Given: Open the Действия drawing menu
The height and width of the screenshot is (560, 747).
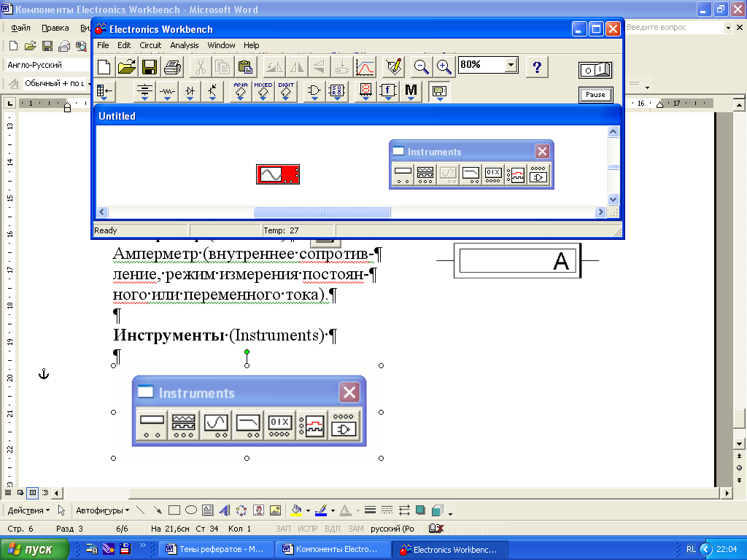Looking at the screenshot, I should (28, 510).
